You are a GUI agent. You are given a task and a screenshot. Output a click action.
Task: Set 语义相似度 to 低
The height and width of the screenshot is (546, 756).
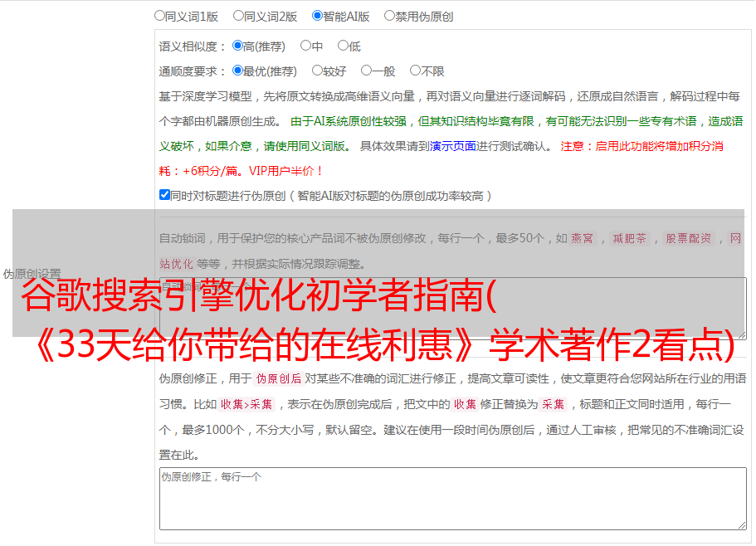point(344,46)
